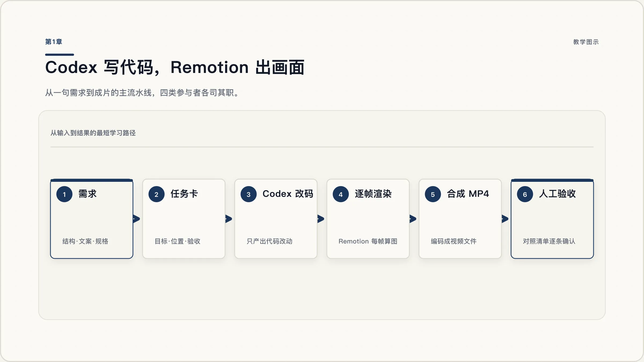Click the 第1章 chapter label

point(54,42)
